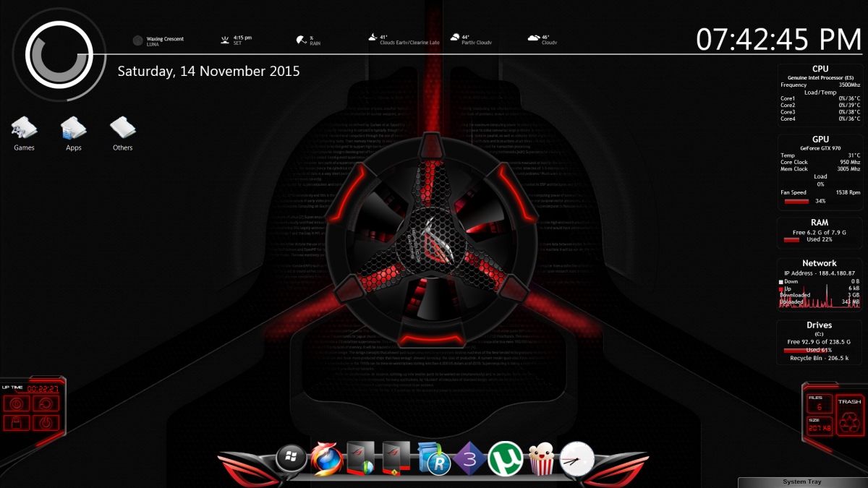Click the RAM widget heading
The image size is (868, 488).
click(820, 223)
